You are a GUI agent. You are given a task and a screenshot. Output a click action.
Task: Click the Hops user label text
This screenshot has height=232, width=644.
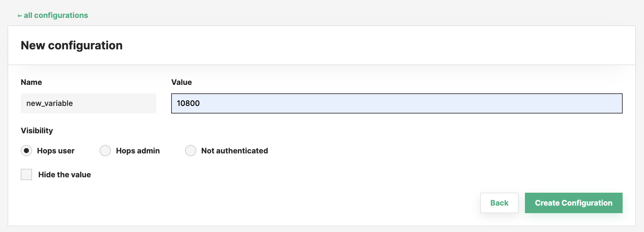point(55,151)
